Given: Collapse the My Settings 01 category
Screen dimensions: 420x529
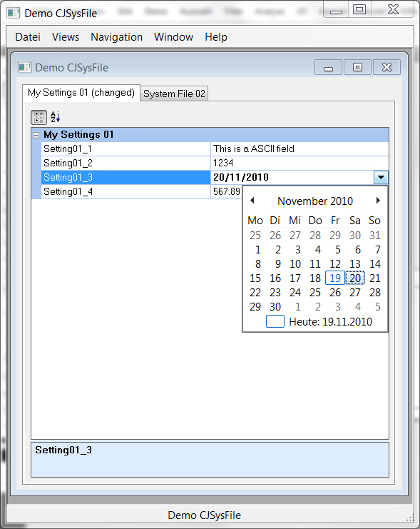Looking at the screenshot, I should coord(36,135).
